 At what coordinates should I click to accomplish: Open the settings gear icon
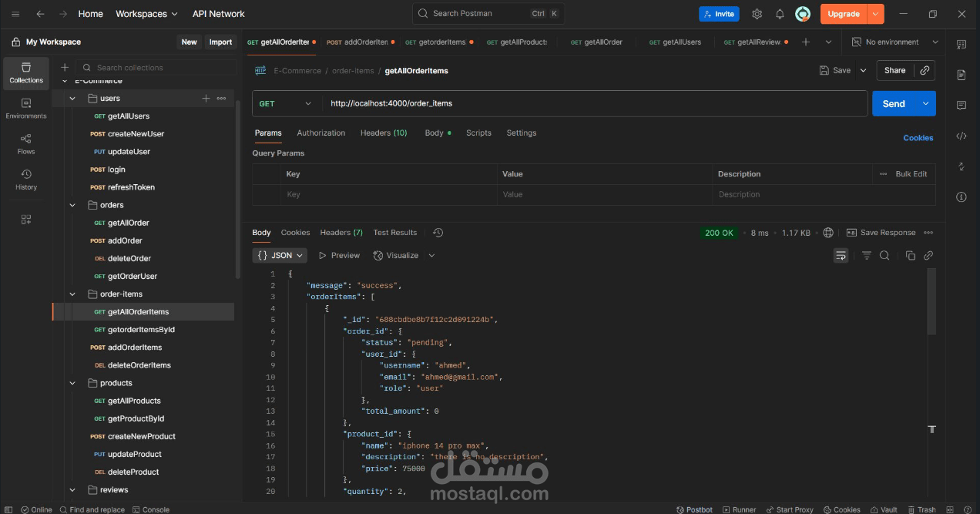click(x=757, y=14)
